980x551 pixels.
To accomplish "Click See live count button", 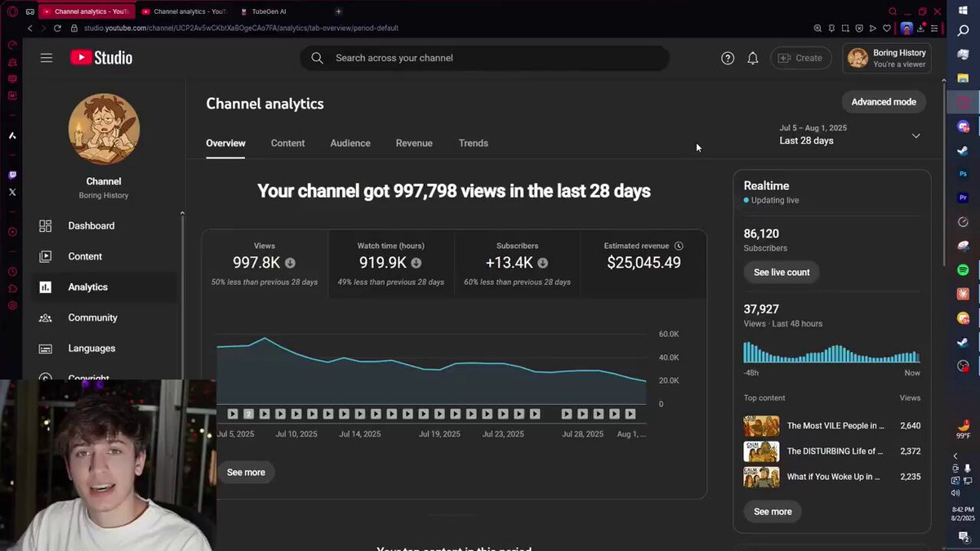I will (x=782, y=272).
